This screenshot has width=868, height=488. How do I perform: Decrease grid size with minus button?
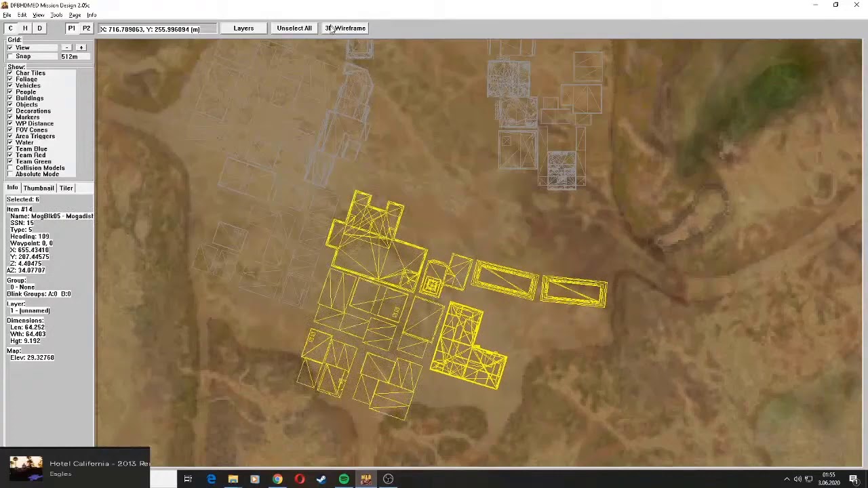coord(66,47)
